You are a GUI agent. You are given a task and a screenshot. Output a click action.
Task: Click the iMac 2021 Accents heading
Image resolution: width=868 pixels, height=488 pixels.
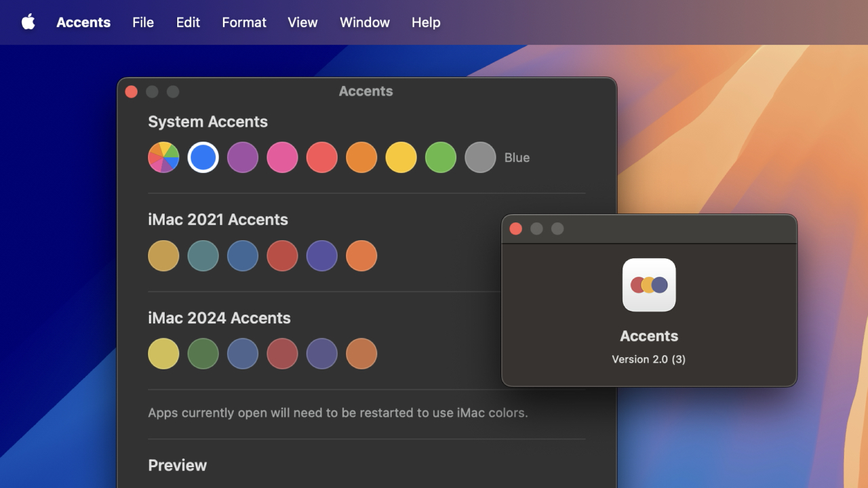coord(218,220)
